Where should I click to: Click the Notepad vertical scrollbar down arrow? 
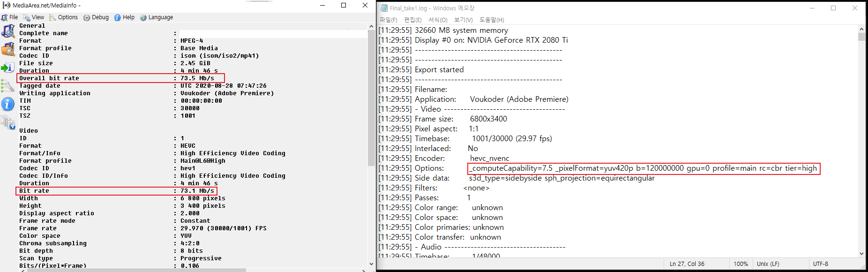(861, 254)
